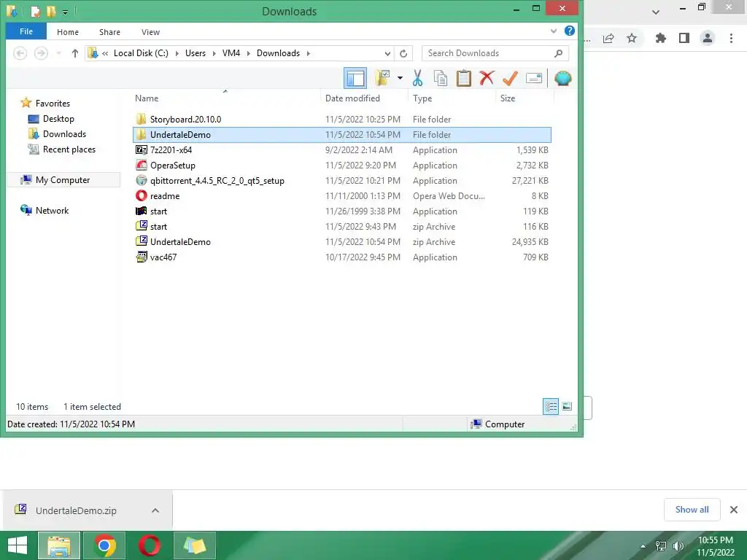Click Chrome bookmark star icon
The image size is (747, 560).
(631, 38)
